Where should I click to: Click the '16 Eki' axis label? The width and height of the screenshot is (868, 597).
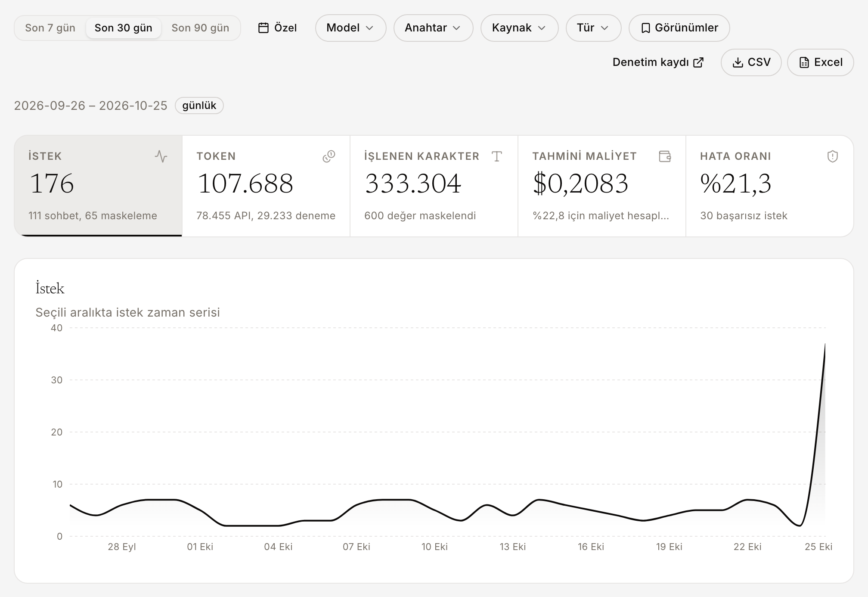(591, 547)
